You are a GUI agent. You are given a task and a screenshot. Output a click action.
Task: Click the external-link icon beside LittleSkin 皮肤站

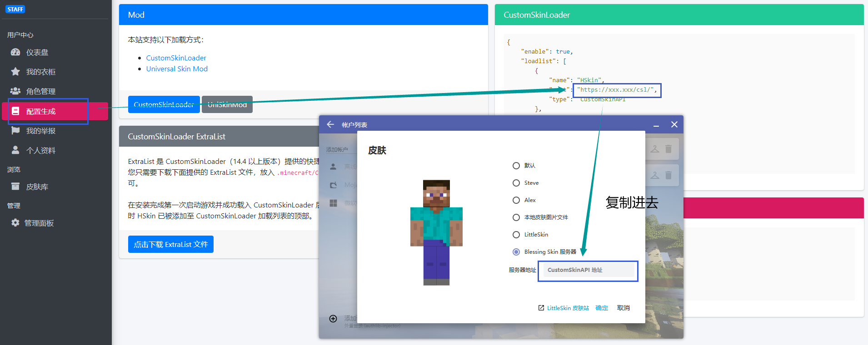pos(541,308)
